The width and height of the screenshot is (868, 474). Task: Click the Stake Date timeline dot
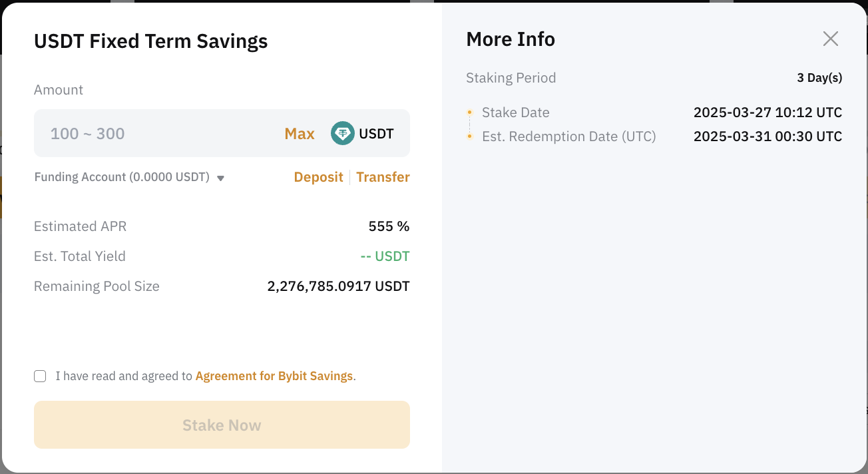[470, 113]
